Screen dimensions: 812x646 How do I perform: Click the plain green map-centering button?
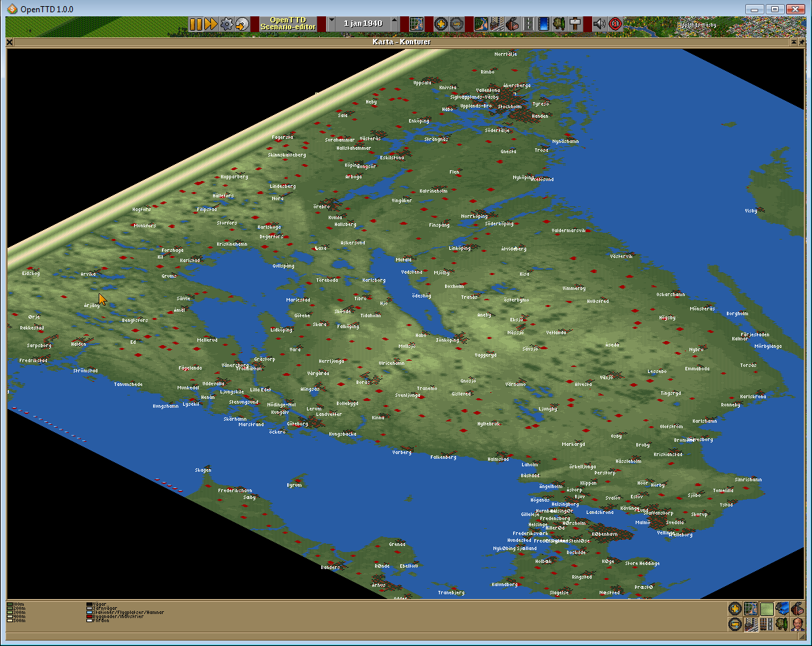pos(767,609)
